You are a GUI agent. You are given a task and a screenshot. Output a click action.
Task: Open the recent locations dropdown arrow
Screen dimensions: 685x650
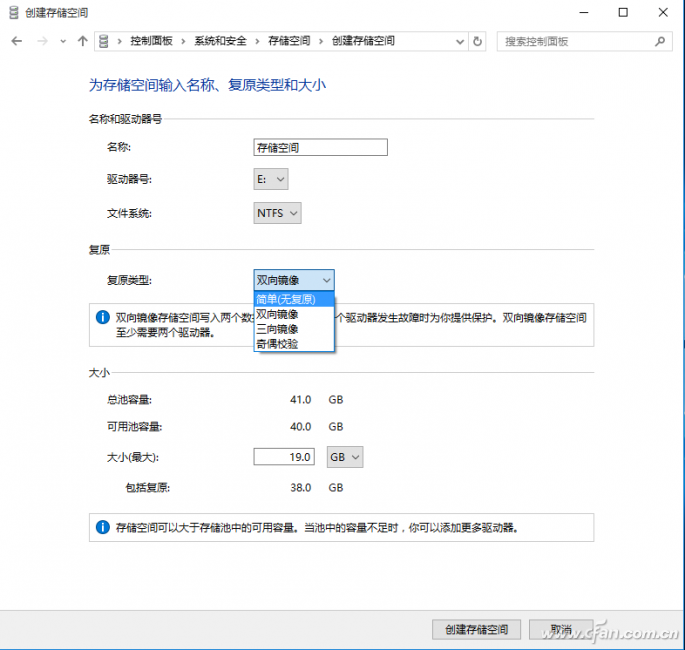click(63, 41)
